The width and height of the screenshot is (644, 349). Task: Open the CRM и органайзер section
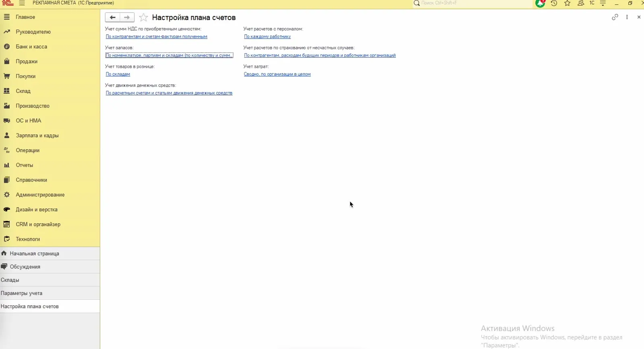50,224
